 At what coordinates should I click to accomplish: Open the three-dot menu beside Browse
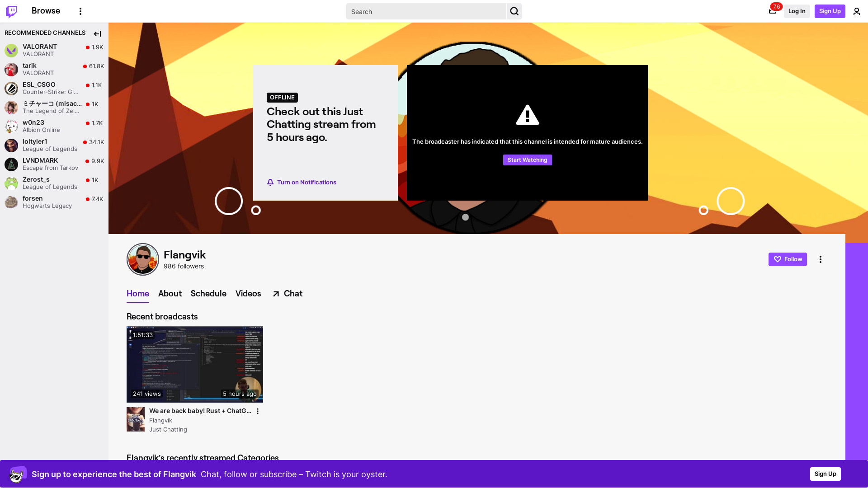click(x=80, y=11)
